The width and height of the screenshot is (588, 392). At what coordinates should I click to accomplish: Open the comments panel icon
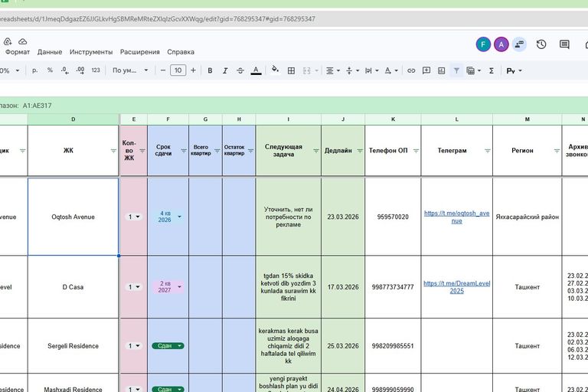[564, 44]
